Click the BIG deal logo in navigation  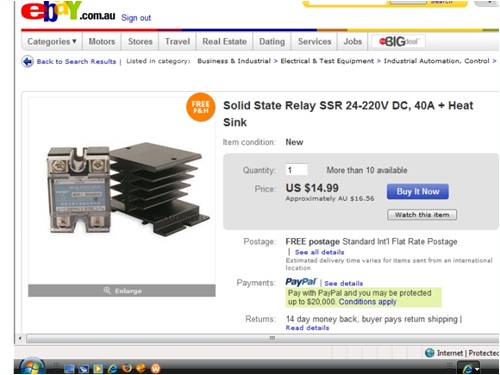(398, 42)
